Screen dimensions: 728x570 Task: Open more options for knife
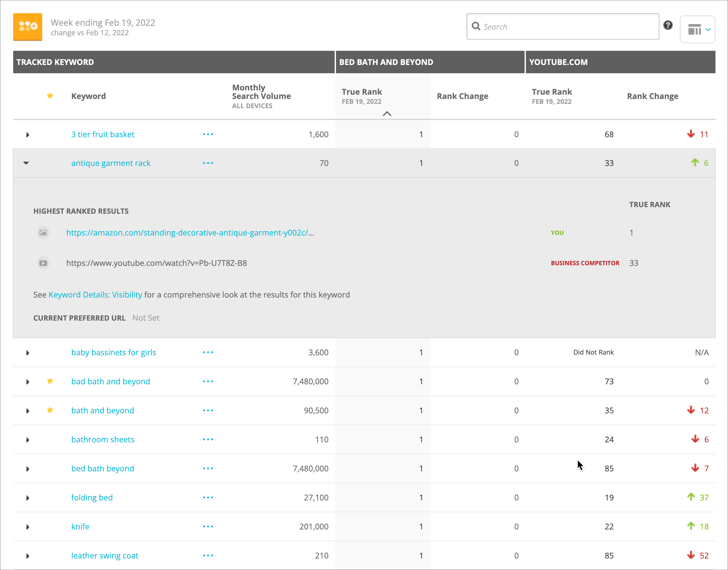tap(208, 526)
